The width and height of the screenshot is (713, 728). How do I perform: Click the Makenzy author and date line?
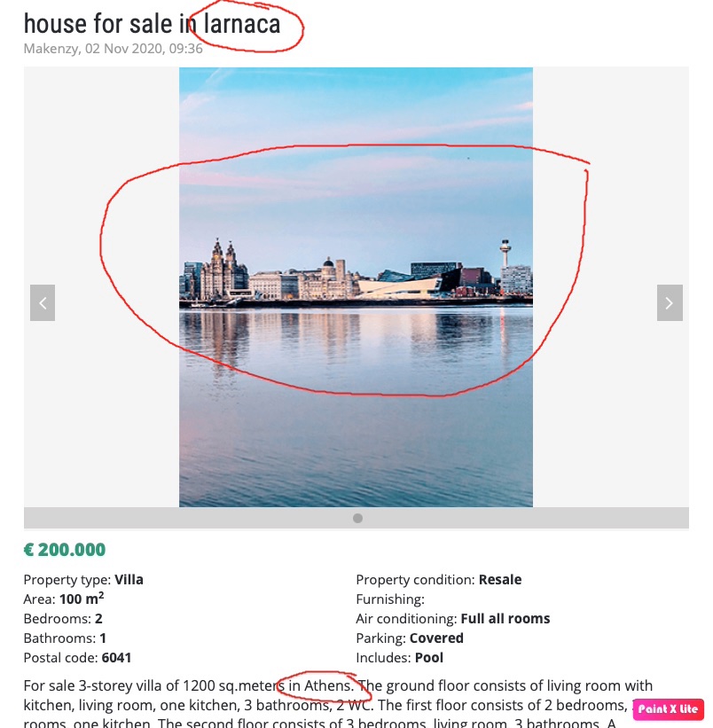(x=114, y=49)
